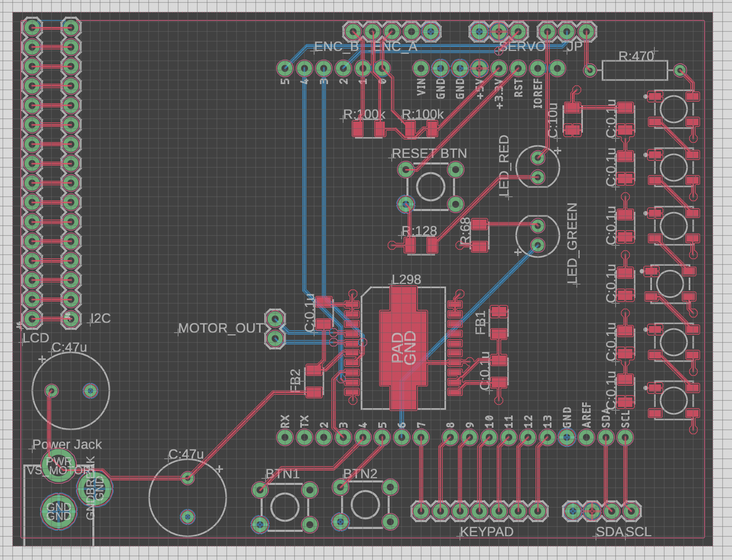The width and height of the screenshot is (732, 560).
Task: Click the top pad of MOTOR_OUT connector
Action: click(x=275, y=319)
